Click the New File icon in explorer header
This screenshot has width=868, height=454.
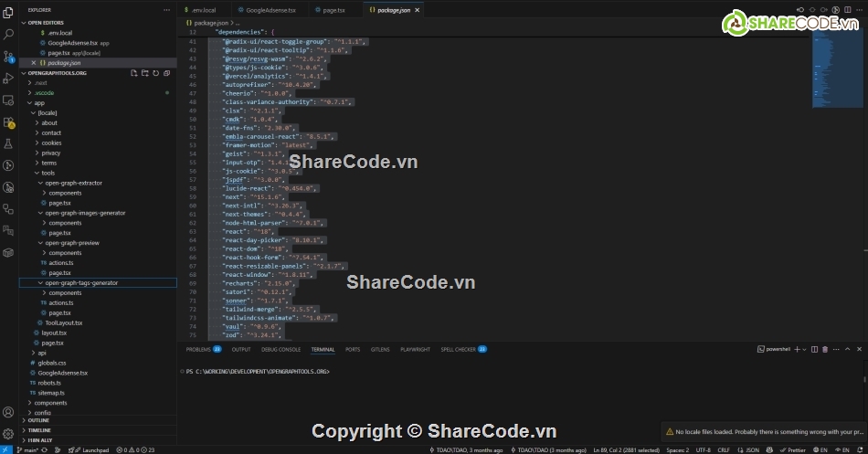134,73
